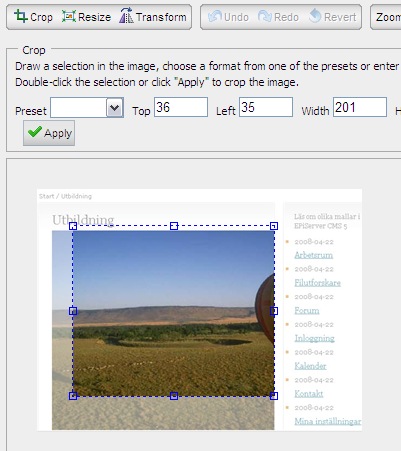This screenshot has height=451, width=401.
Task: Choose the Resize tool icon
Action: tap(69, 16)
